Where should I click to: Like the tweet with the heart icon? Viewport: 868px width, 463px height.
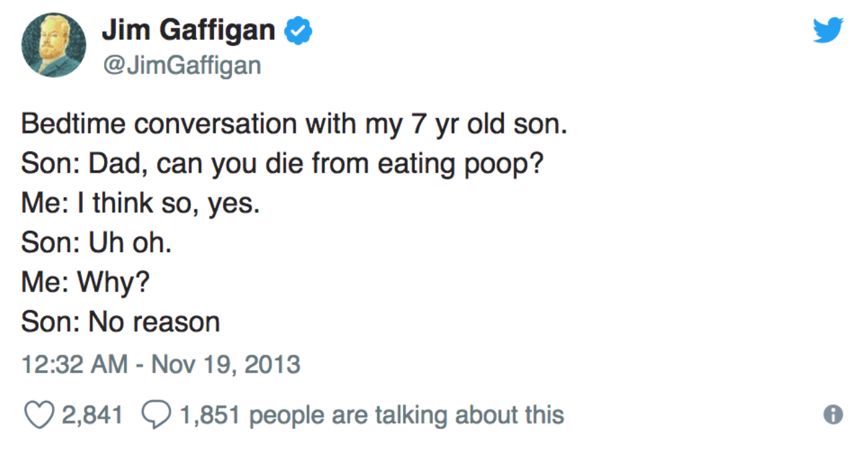click(x=39, y=416)
